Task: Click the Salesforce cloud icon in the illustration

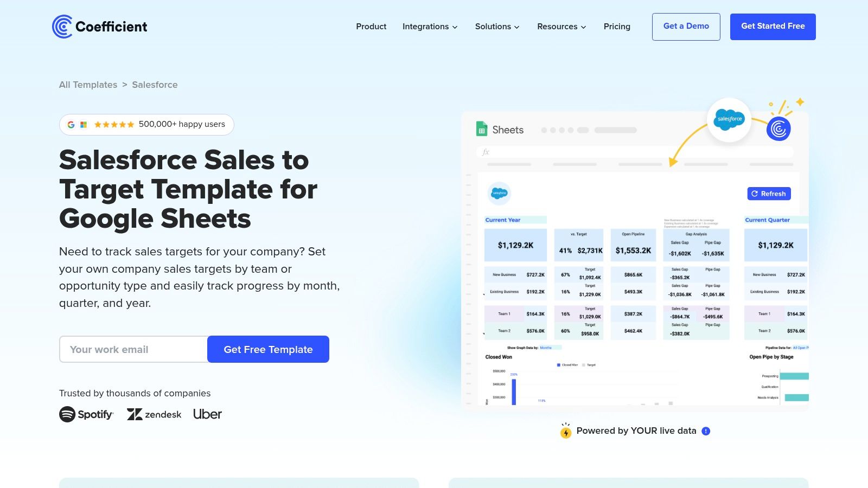Action: click(x=730, y=119)
